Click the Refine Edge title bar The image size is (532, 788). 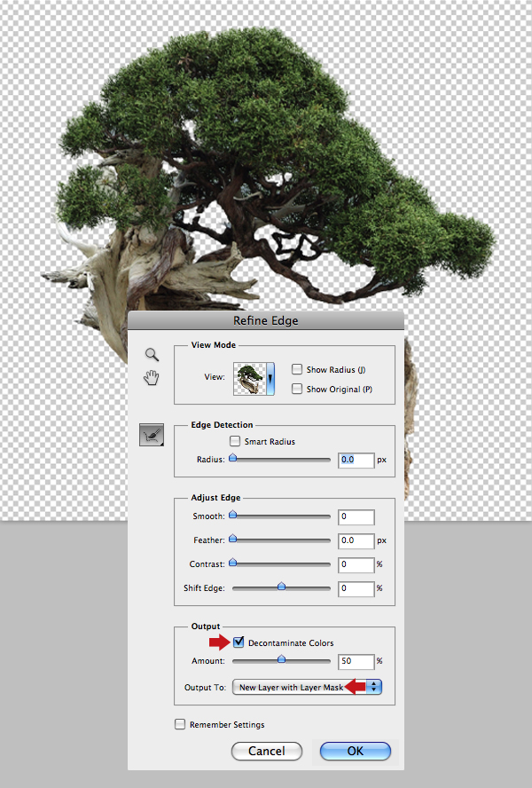coord(266,320)
